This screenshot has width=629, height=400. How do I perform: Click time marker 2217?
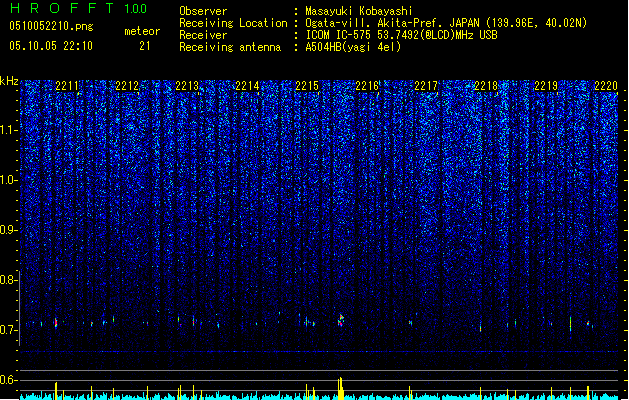[x=426, y=86]
